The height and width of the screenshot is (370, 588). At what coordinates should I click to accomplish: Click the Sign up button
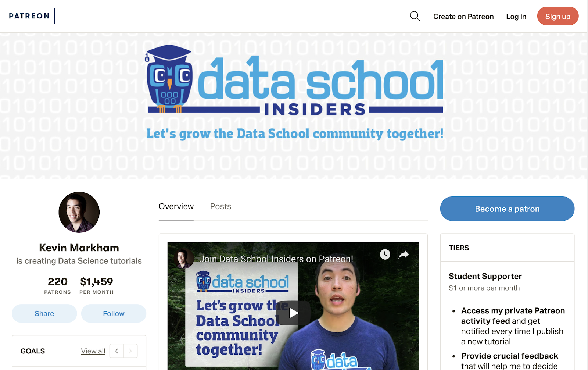(557, 16)
